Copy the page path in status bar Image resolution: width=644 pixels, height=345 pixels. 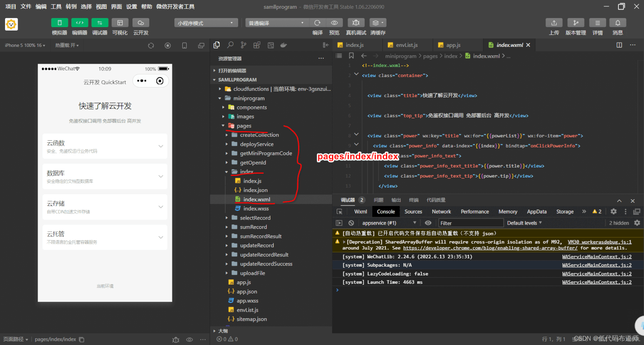[x=82, y=340]
